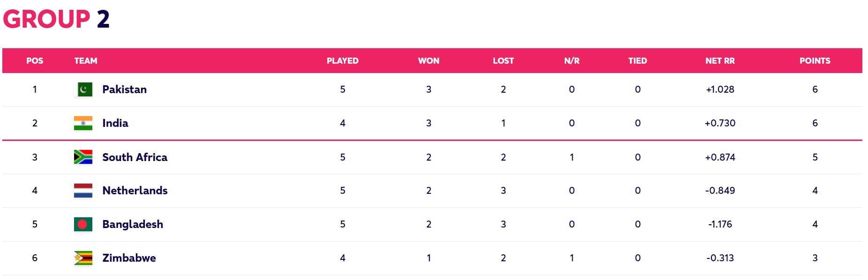Screen dimensions: 868x280
Task: Click the Netherlands flag icon
Action: pos(83,191)
